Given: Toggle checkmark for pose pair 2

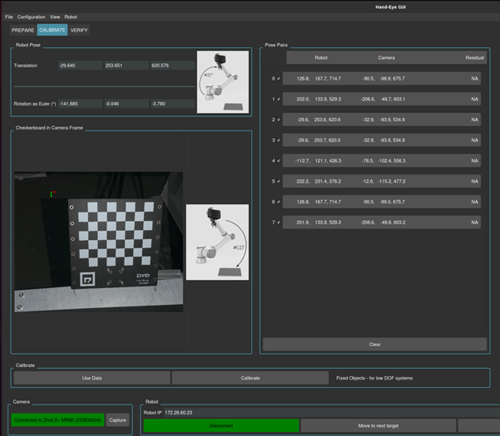Looking at the screenshot, I should tap(278, 120).
